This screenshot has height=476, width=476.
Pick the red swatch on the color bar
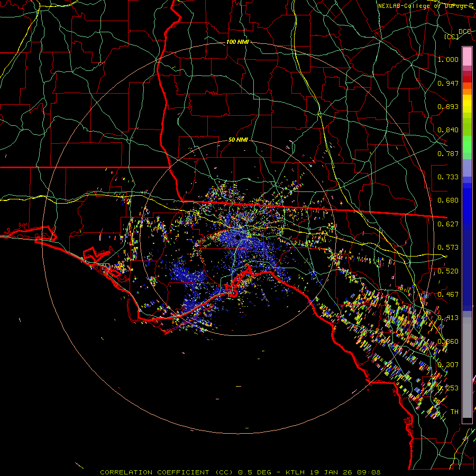(x=467, y=79)
